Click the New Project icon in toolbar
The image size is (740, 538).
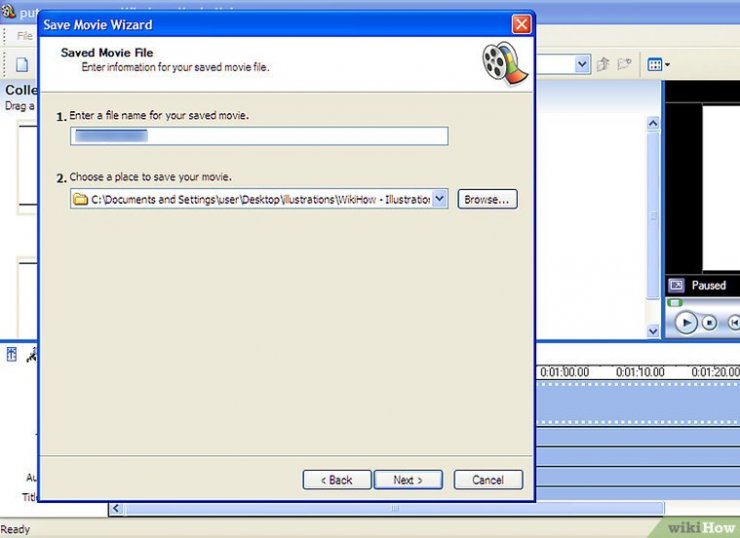[21, 65]
